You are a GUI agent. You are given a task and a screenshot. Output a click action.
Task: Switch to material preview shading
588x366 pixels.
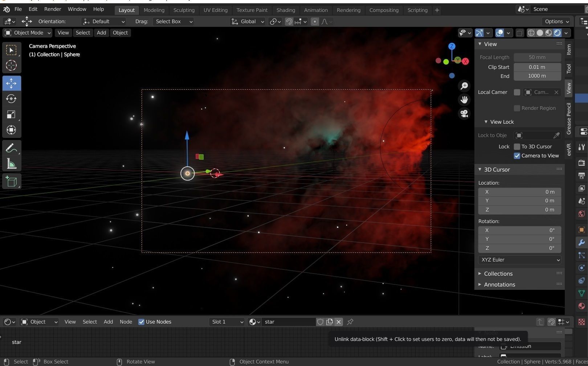pyautogui.click(x=548, y=33)
